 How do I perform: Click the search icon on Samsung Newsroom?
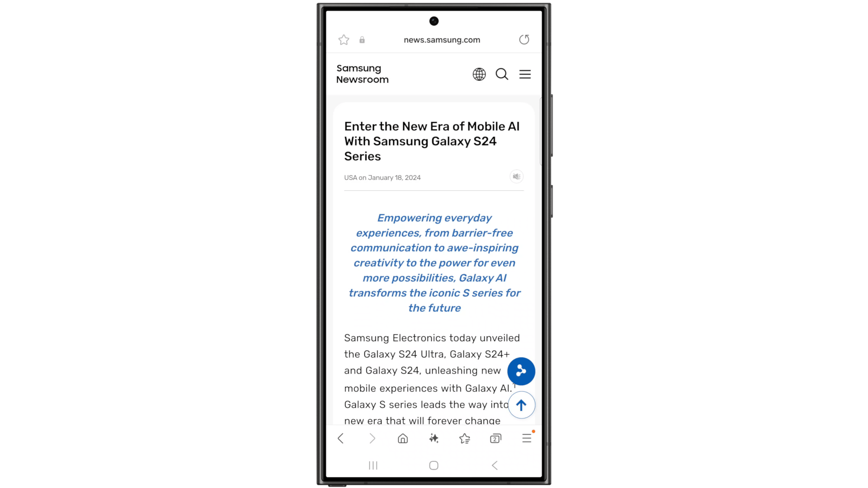(x=501, y=73)
